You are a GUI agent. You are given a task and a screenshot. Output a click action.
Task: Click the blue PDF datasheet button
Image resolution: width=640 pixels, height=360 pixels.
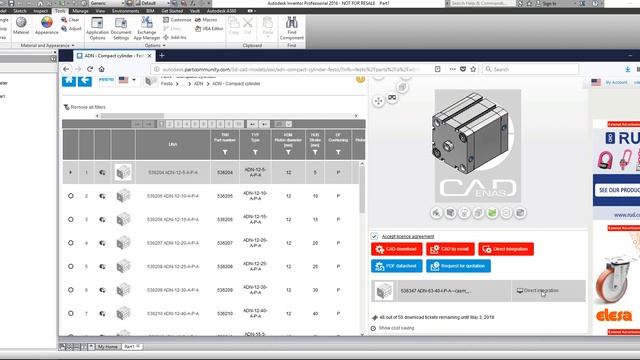[397, 266]
